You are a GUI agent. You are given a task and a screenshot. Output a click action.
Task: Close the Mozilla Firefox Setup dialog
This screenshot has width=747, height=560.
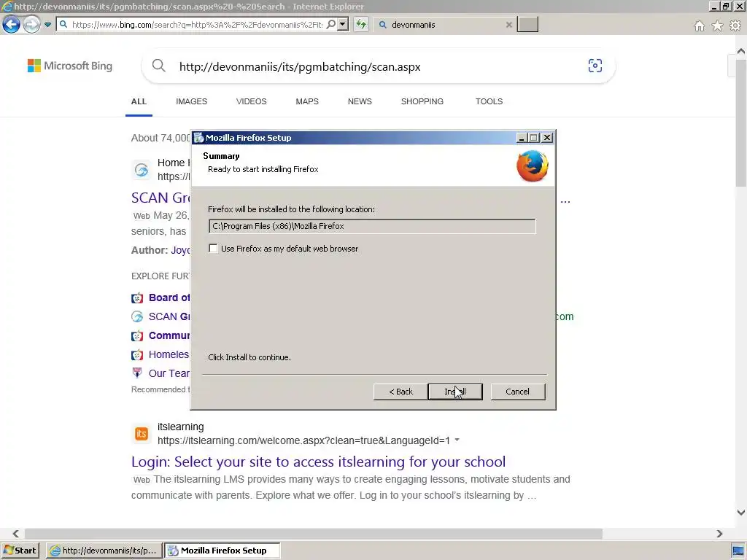547,138
